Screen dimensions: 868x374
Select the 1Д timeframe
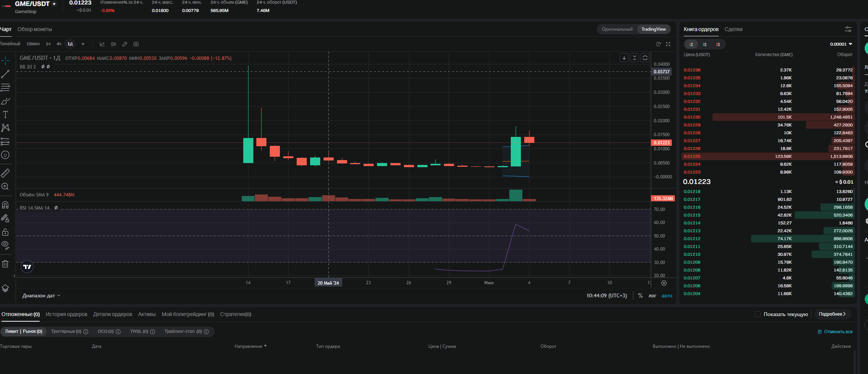click(70, 44)
